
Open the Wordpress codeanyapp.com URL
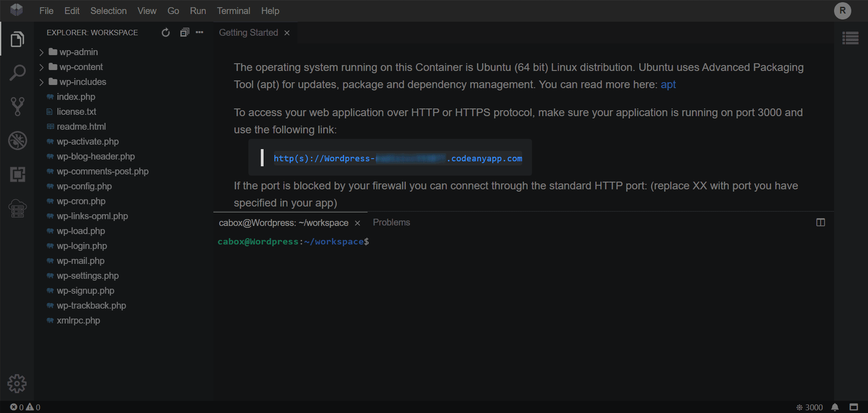[397, 159]
